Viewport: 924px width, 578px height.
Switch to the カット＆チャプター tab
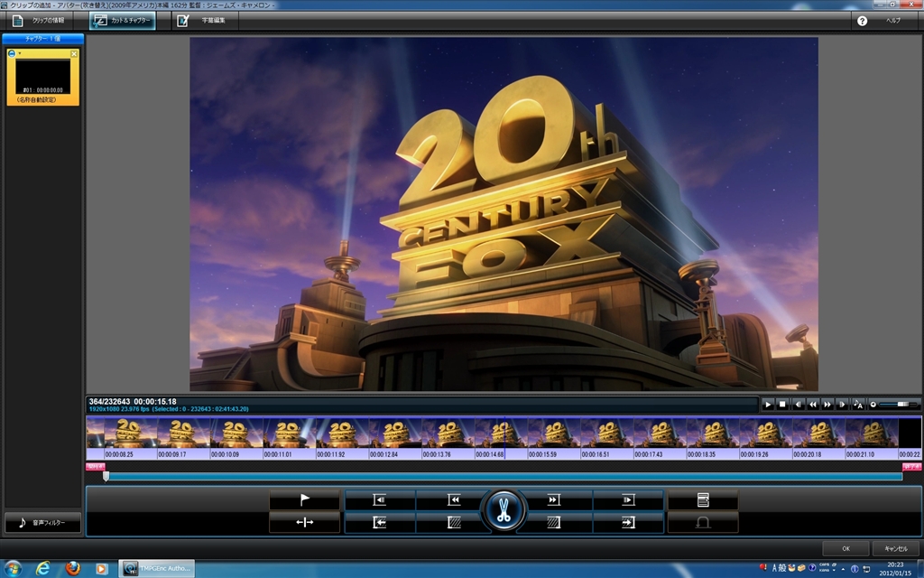point(123,21)
